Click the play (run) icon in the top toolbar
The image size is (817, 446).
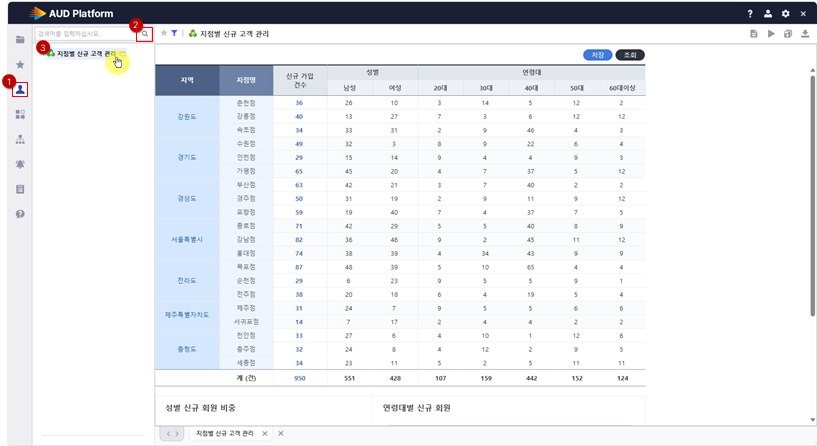(x=771, y=34)
